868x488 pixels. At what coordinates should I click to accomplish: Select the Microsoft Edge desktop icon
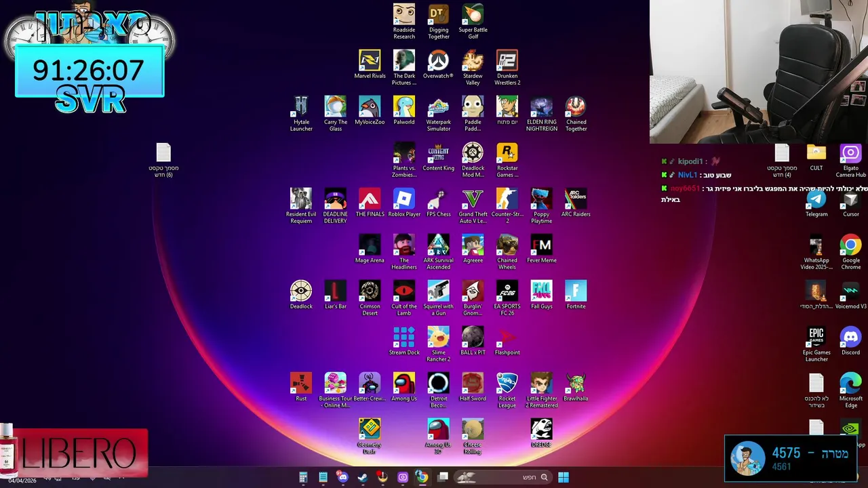tap(850, 390)
